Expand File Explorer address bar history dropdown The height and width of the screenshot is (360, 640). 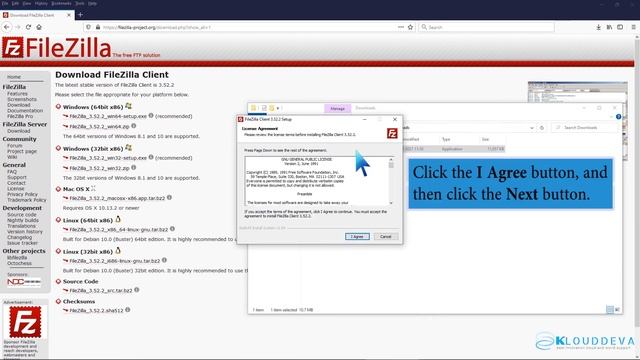point(531,128)
